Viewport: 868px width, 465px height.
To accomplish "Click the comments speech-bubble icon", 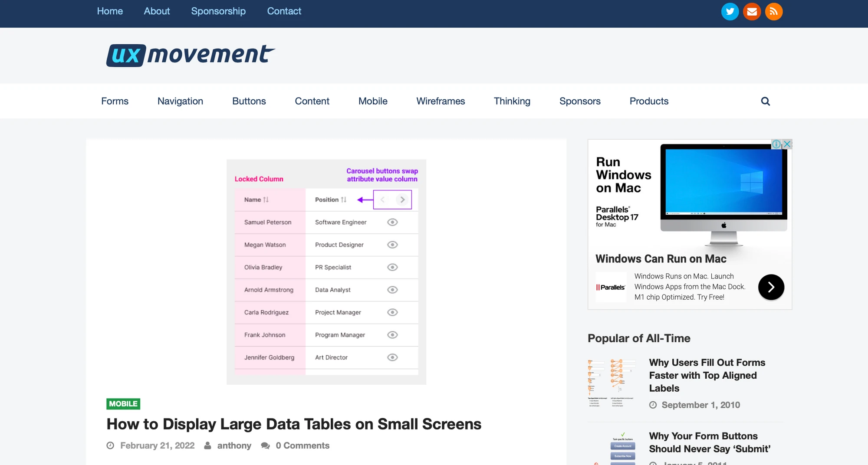I will pyautogui.click(x=265, y=445).
